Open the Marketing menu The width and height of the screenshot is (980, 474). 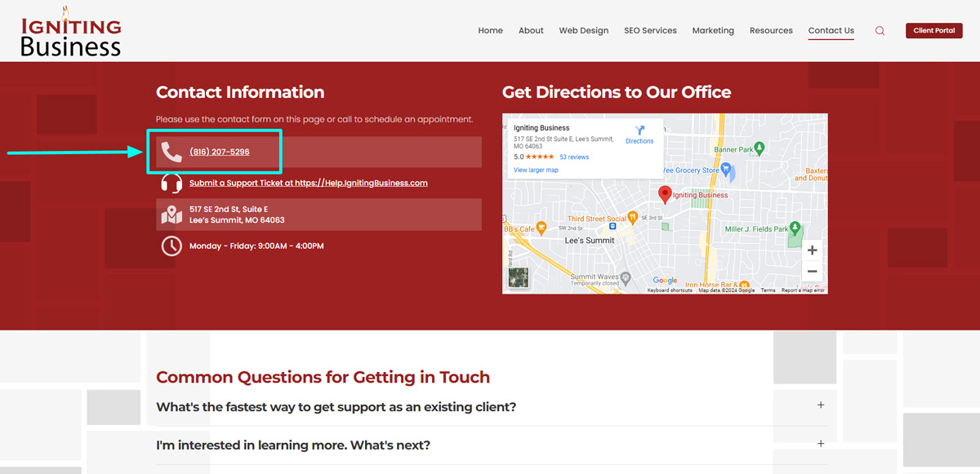(x=713, y=31)
